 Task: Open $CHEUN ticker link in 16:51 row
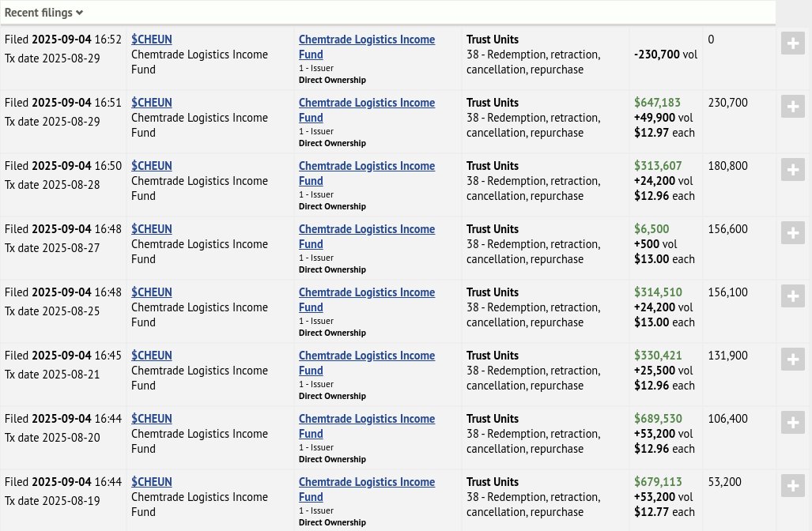[x=151, y=103]
